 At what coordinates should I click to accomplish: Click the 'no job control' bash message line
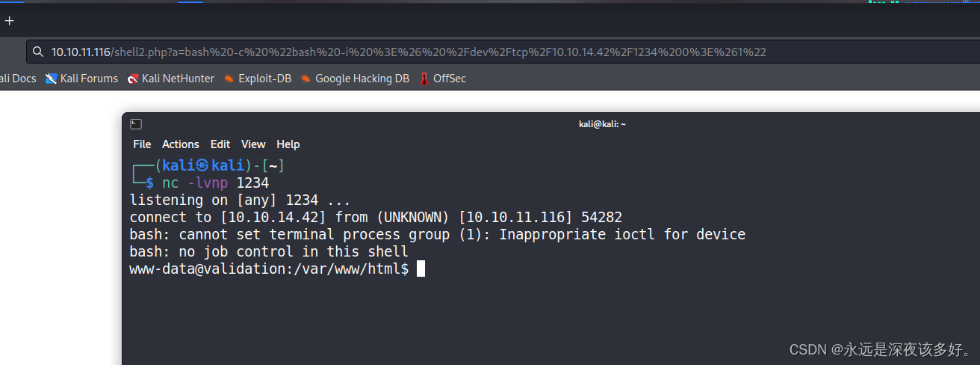click(x=269, y=252)
